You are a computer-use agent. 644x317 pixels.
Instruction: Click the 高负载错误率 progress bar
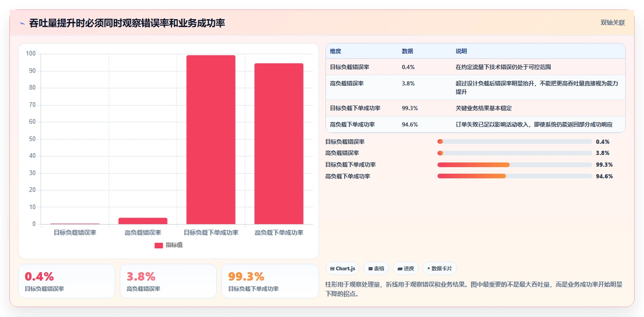coord(515,153)
